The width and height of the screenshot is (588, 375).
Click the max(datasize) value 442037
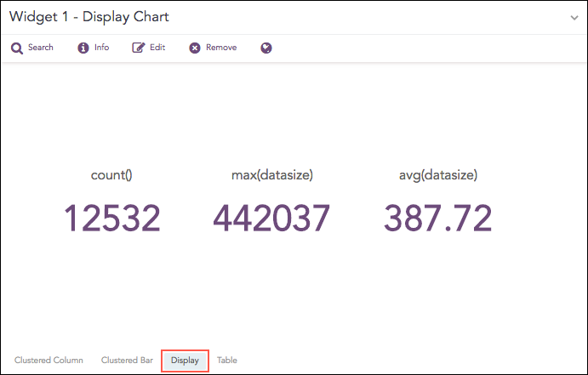(x=271, y=219)
